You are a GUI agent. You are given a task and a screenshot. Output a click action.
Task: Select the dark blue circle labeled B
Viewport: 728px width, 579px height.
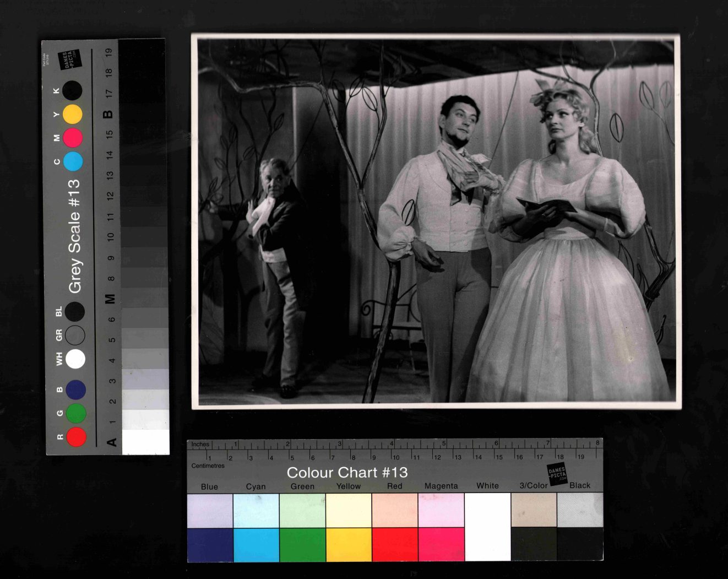tap(75, 389)
